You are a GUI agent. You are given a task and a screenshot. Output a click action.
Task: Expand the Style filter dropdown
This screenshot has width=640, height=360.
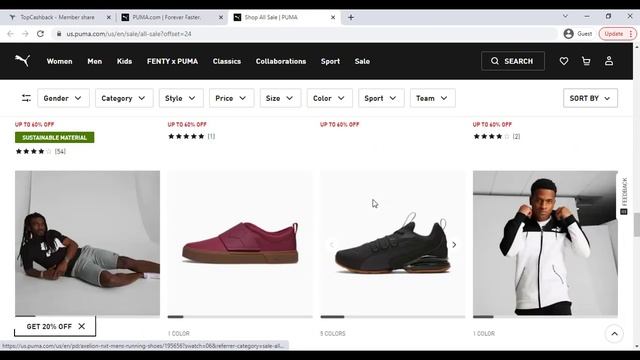tap(181, 98)
